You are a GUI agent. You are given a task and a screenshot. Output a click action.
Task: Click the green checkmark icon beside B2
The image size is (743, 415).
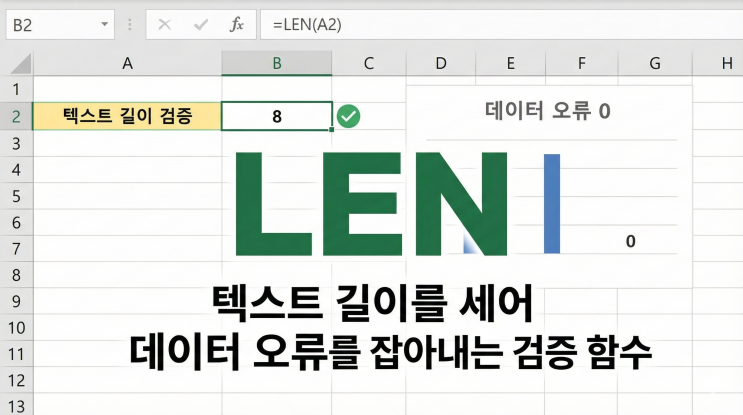click(349, 116)
